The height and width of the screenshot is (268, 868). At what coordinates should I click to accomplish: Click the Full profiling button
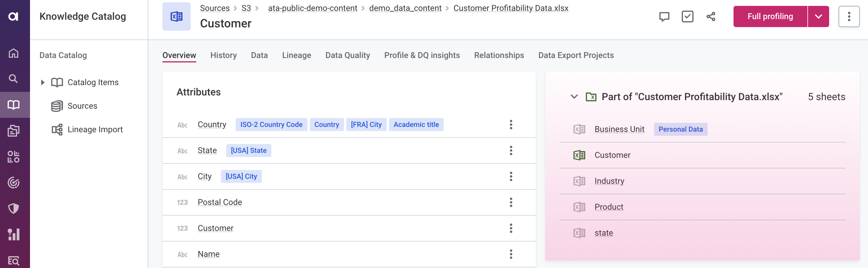click(x=770, y=16)
